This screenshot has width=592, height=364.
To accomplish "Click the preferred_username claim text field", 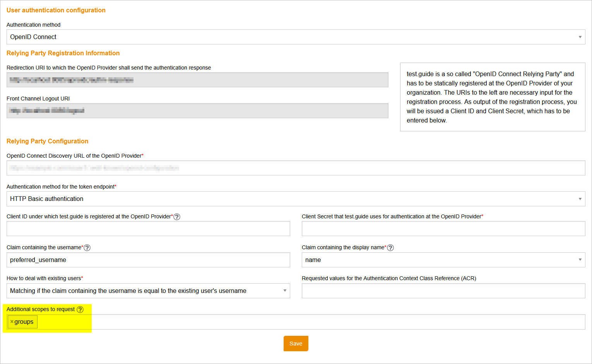I will [148, 260].
